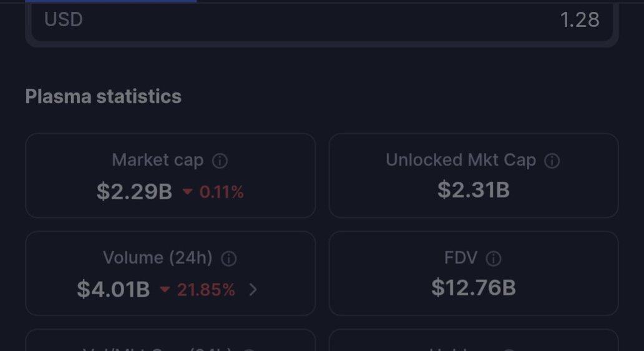Open the Unlocked Mkt Cap card
The image size is (644, 351).
pos(474,175)
